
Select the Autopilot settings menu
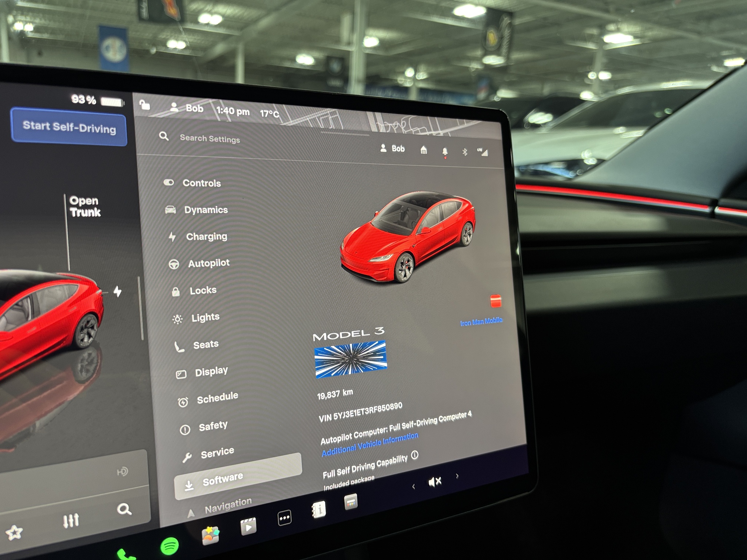pyautogui.click(x=209, y=263)
